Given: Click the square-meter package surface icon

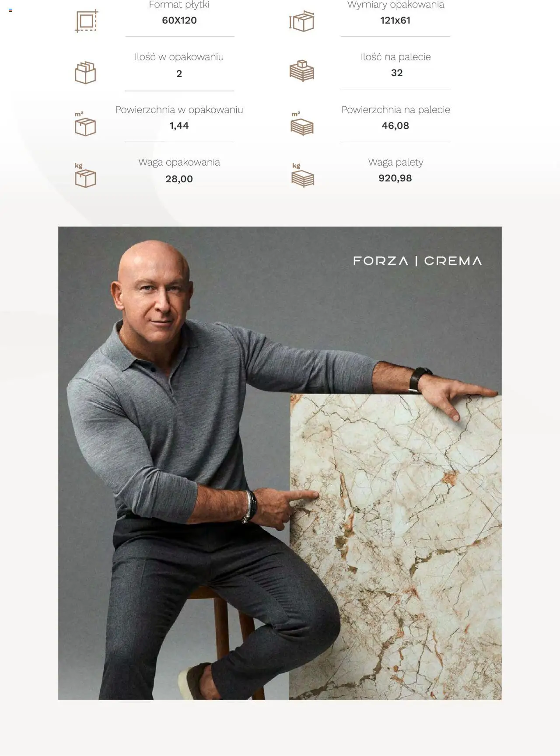Looking at the screenshot, I should tap(85, 124).
